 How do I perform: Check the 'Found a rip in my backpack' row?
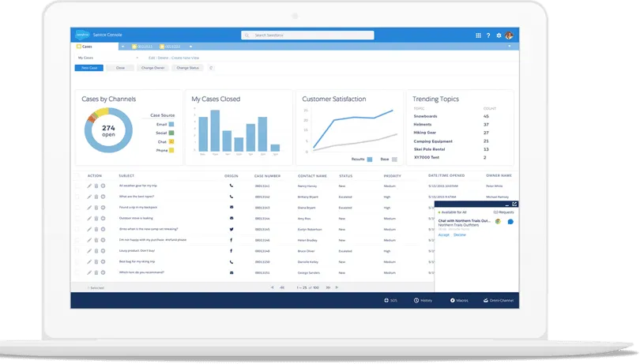(77, 208)
